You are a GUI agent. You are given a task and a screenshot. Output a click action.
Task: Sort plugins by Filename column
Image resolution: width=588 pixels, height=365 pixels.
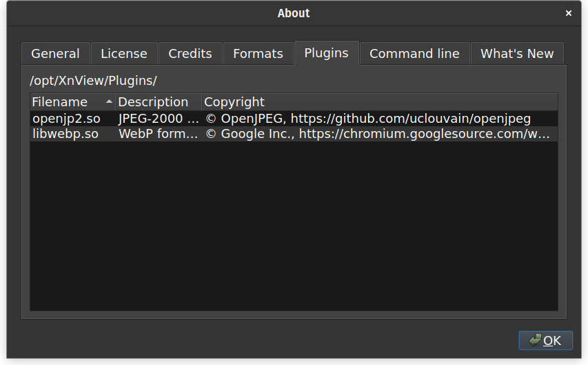[x=60, y=102]
